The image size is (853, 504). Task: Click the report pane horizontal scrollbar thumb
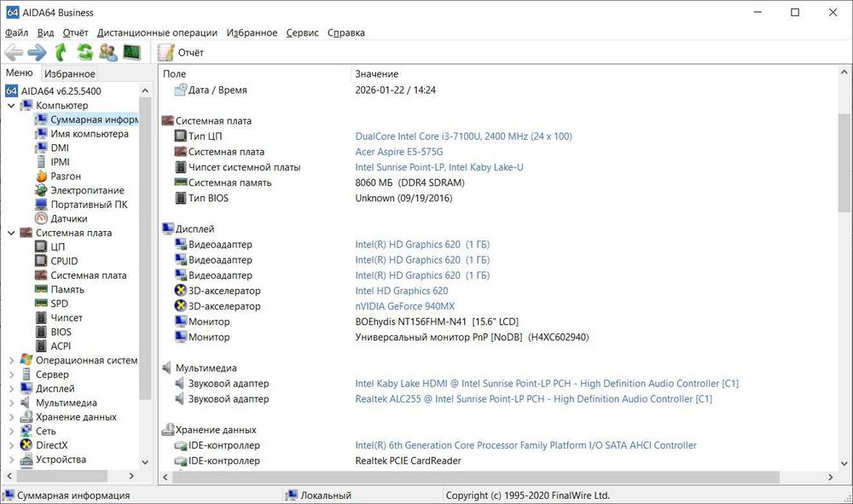476,477
